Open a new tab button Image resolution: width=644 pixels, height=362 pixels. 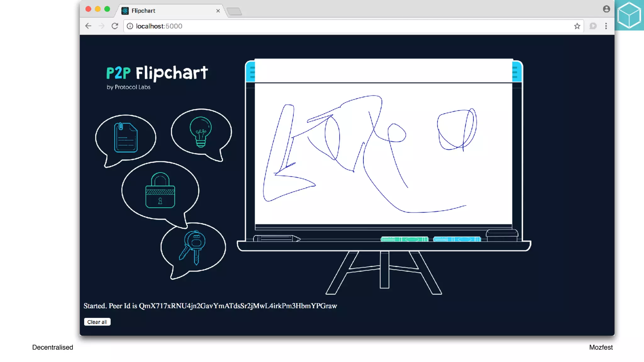point(234,12)
